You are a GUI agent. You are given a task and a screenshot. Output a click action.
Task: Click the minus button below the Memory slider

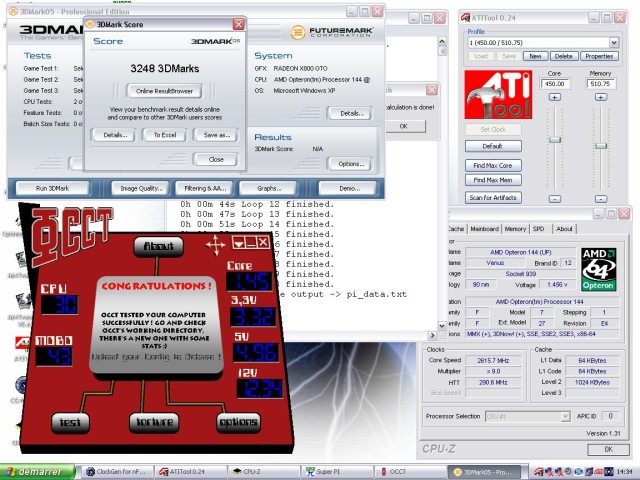pos(600,199)
